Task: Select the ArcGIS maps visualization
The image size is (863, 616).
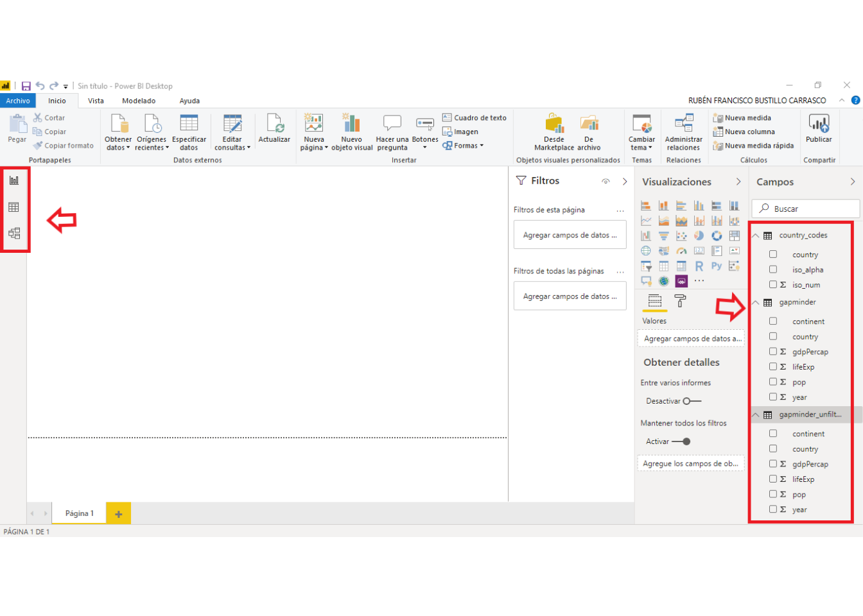Action: pos(664,281)
